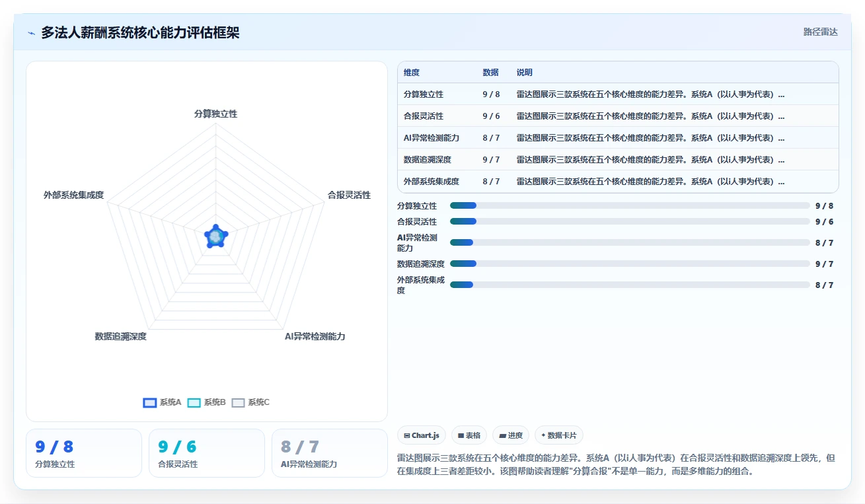This screenshot has height=504, width=865.
Task: Click the AI异常检测能力 radar axis label
Action: tap(315, 336)
